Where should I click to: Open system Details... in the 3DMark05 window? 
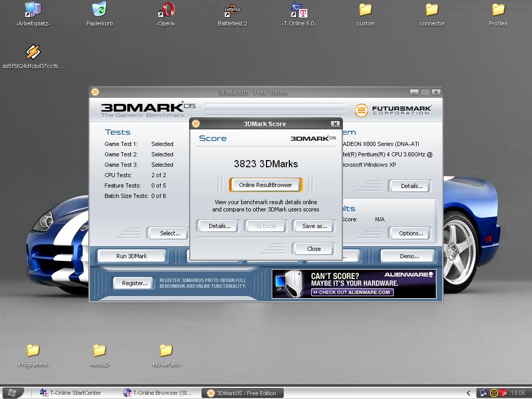pyautogui.click(x=410, y=186)
